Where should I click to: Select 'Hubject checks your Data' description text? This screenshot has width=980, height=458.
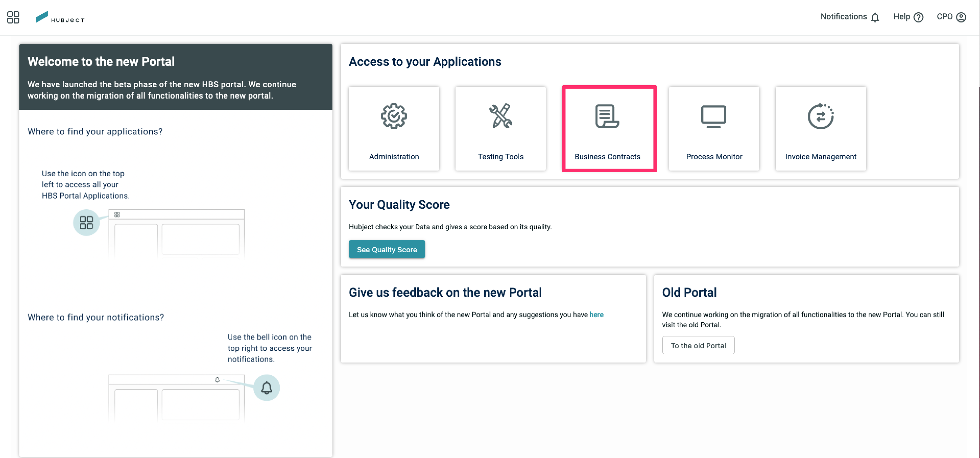(x=450, y=227)
